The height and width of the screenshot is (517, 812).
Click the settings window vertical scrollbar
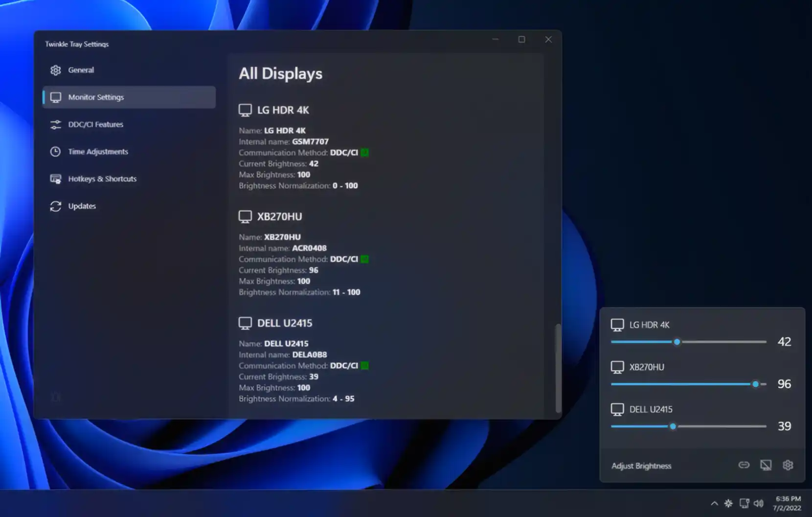[558, 368]
